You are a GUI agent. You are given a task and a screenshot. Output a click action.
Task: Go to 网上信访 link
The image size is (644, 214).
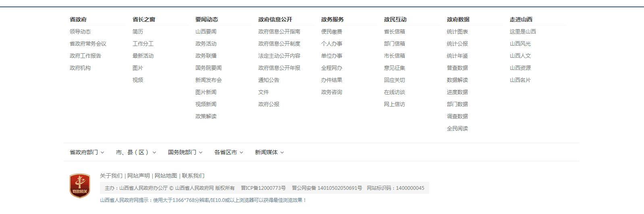[x=395, y=104]
